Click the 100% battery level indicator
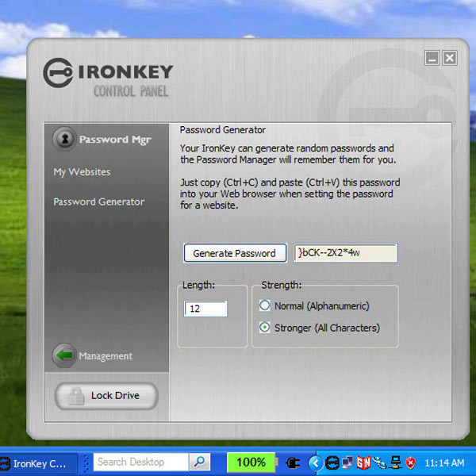The width and height of the screenshot is (476, 476). [251, 463]
